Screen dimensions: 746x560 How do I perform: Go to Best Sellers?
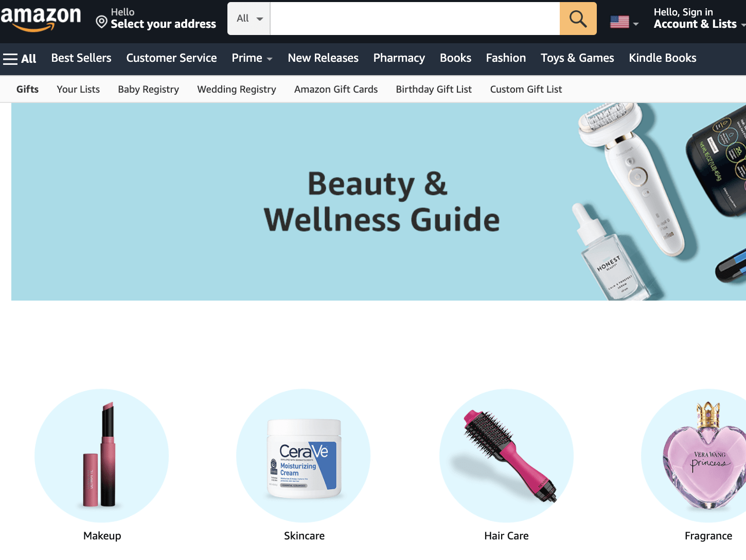(81, 58)
